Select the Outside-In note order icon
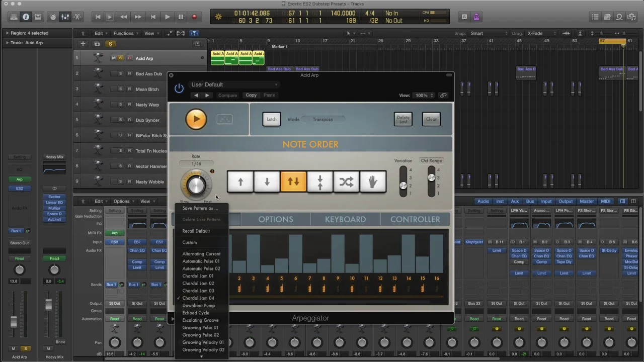644x362 pixels. click(x=319, y=182)
